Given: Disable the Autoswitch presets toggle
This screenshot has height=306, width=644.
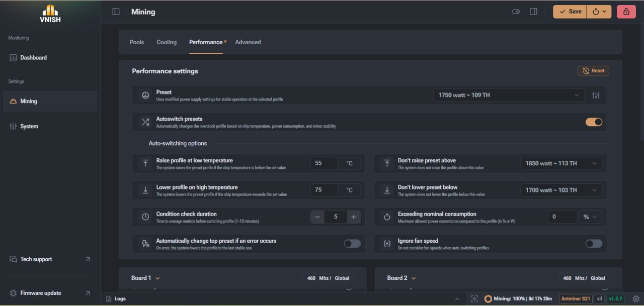Looking at the screenshot, I should pyautogui.click(x=594, y=122).
